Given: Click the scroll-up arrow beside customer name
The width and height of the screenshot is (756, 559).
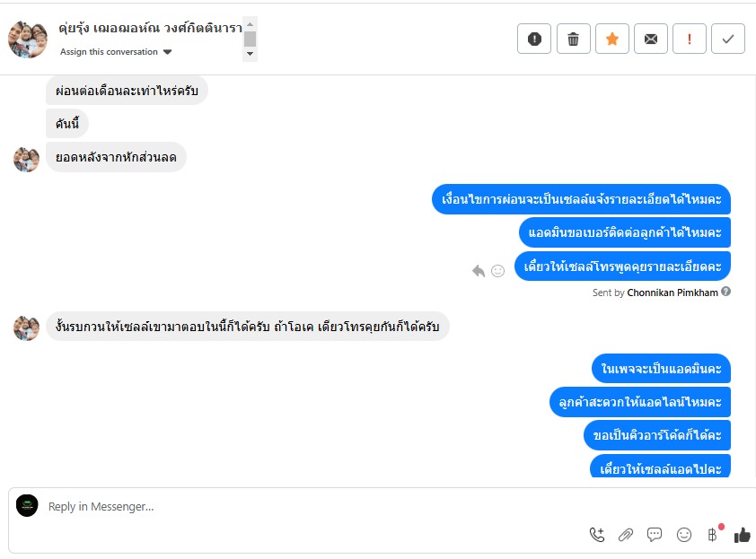Looking at the screenshot, I should pyautogui.click(x=251, y=23).
